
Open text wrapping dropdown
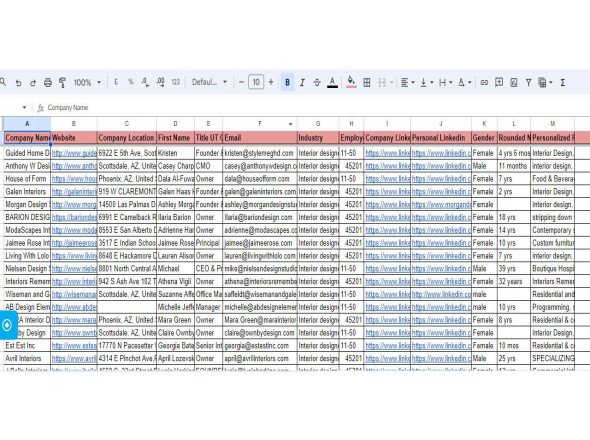point(446,82)
